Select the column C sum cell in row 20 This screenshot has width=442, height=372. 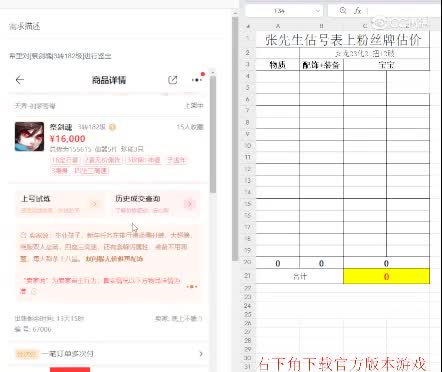coord(387,263)
